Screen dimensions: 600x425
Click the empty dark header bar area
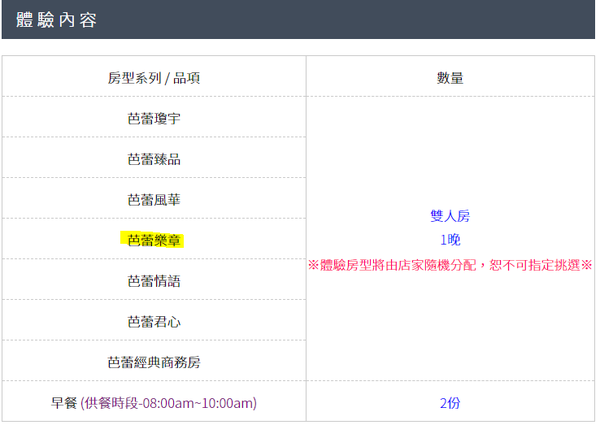(350, 20)
